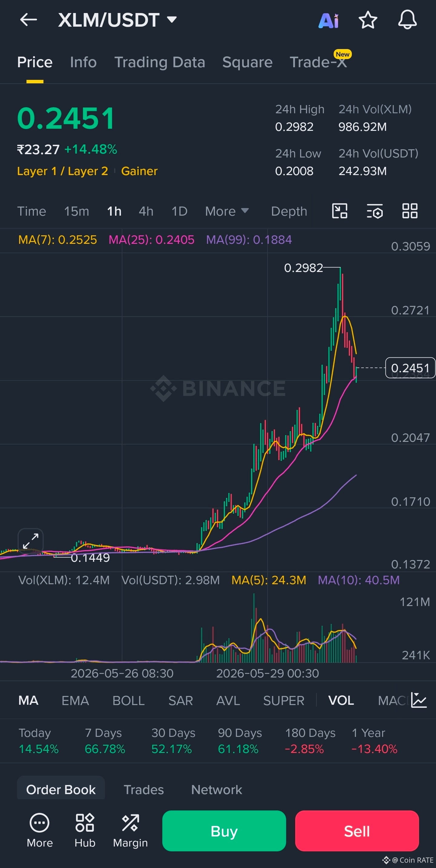Tap the back arrow icon

tap(28, 20)
